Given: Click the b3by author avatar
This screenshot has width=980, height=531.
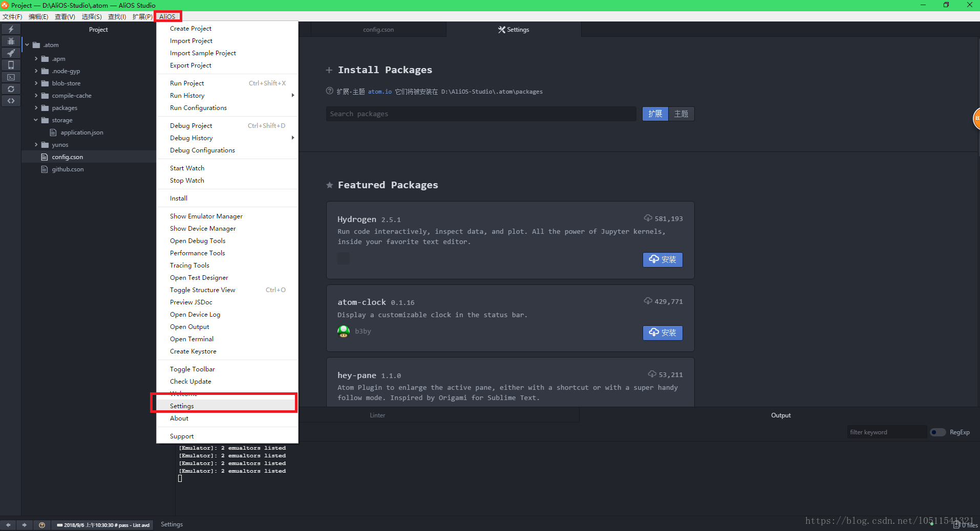Looking at the screenshot, I should [x=344, y=331].
